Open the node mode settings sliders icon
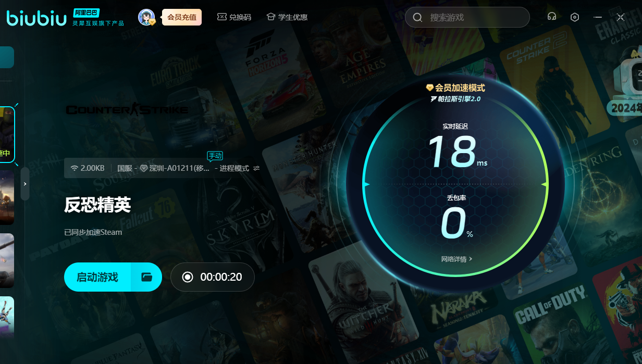Image resolution: width=642 pixels, height=364 pixels. (256, 168)
